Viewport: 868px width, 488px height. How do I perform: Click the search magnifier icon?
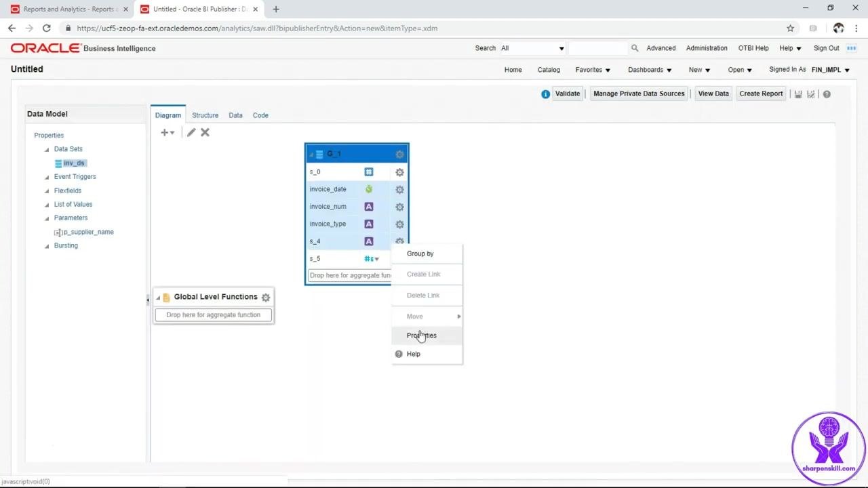(x=635, y=48)
